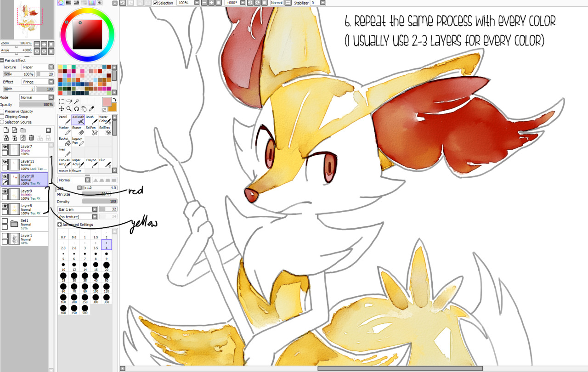Select the Eyedropper color picker tool
Screen dimensions: 588x372
(x=91, y=109)
